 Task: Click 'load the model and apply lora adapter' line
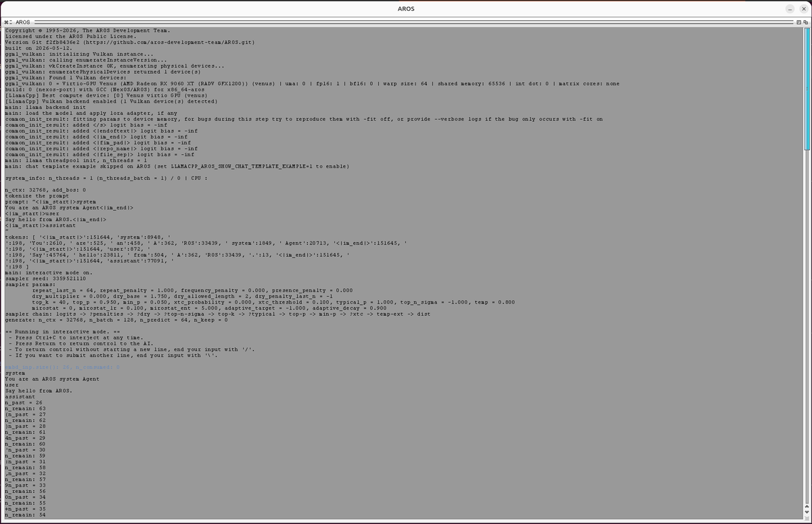coord(91,112)
